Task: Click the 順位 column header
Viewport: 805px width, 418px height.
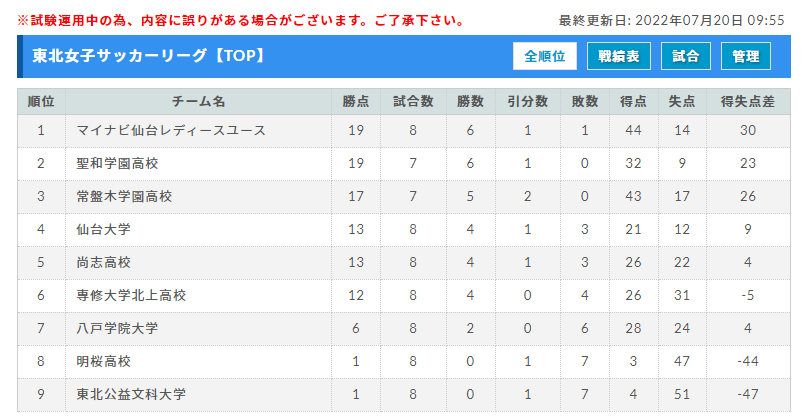Action: coord(41,102)
